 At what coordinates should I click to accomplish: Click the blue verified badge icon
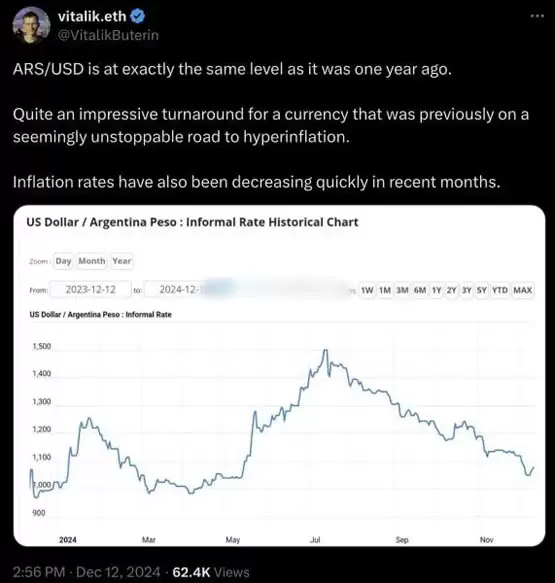[x=139, y=16]
